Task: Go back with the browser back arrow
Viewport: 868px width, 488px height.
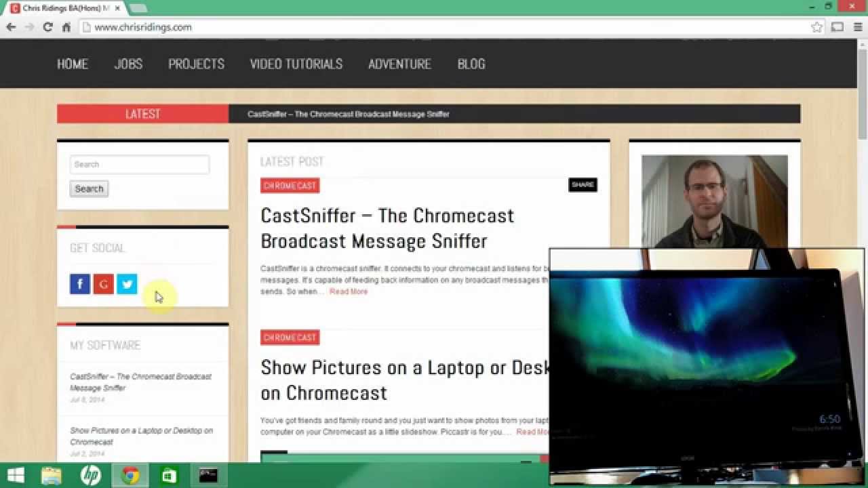Action: click(x=11, y=27)
